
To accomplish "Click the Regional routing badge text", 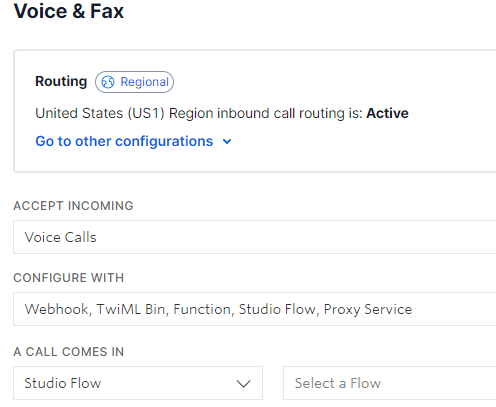I will point(145,82).
